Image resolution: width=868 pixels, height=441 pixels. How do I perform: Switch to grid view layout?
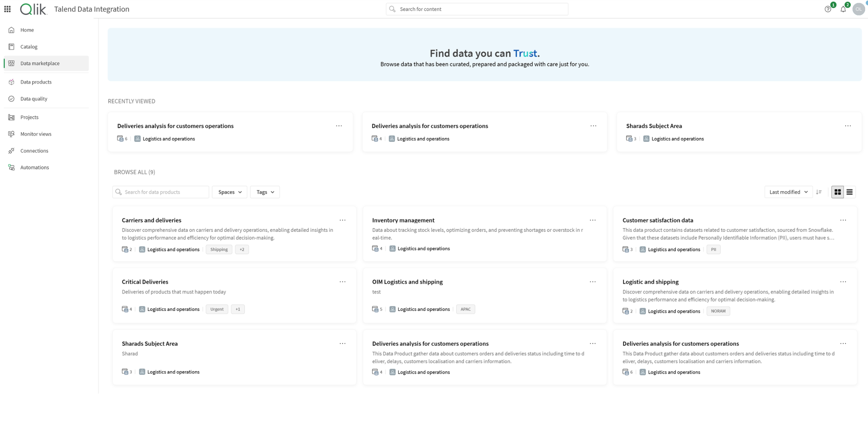pos(838,192)
